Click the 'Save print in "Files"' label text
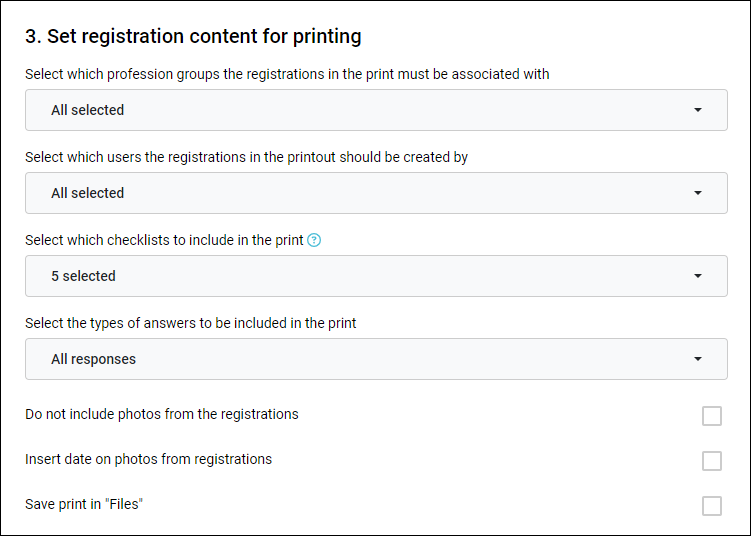Screen dimensions: 751x536 pyautogui.click(x=84, y=504)
